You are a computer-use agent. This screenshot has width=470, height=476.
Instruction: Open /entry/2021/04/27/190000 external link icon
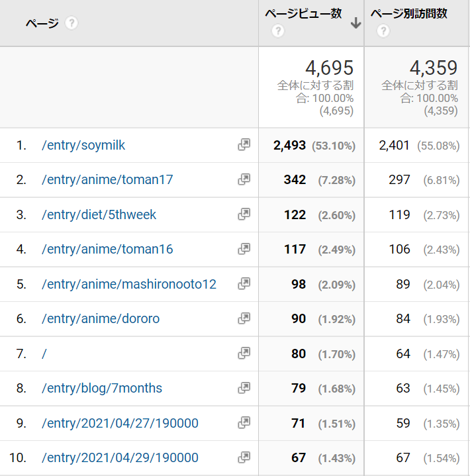click(244, 422)
